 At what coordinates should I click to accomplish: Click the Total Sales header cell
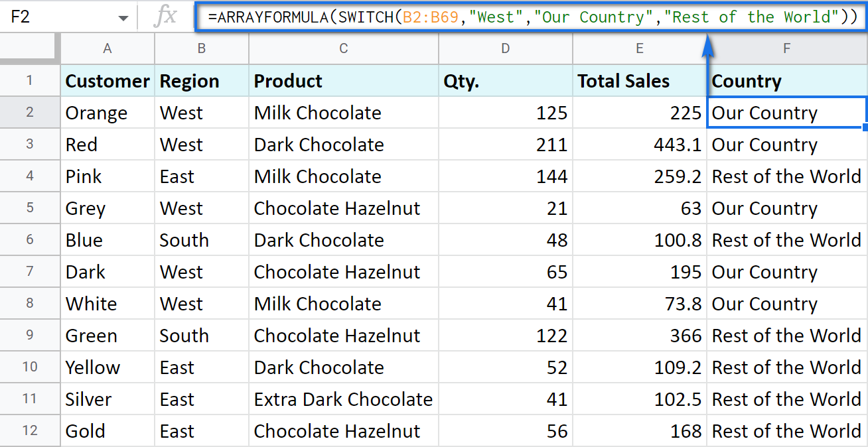[x=638, y=81]
